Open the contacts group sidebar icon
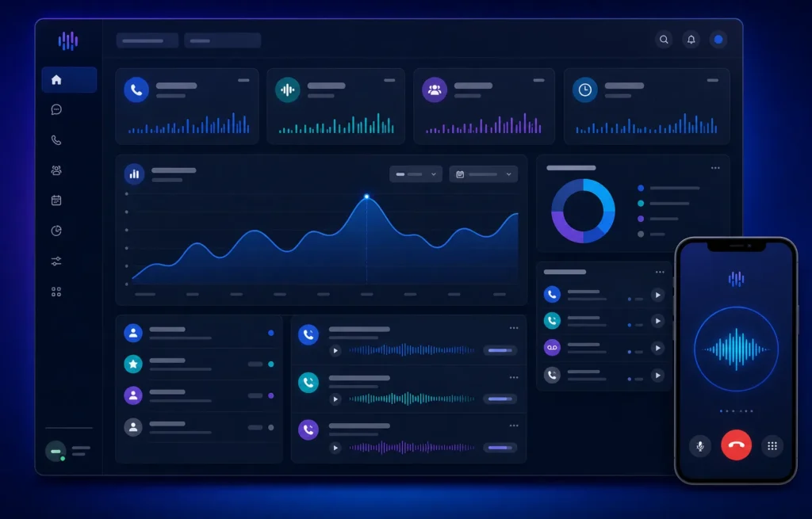812x519 pixels. tap(56, 170)
